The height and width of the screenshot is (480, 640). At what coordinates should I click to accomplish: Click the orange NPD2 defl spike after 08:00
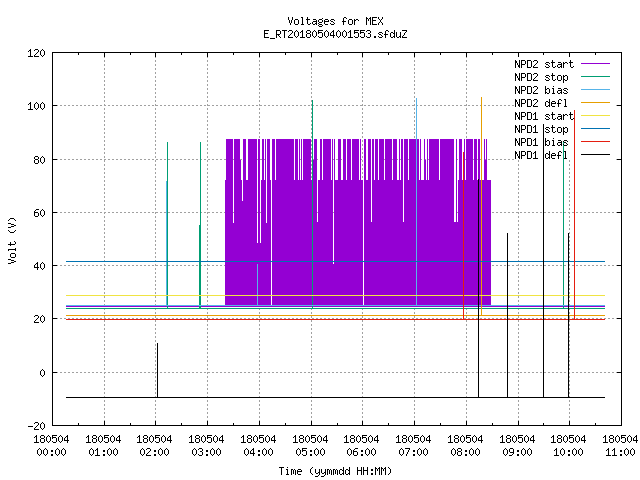pos(482,206)
